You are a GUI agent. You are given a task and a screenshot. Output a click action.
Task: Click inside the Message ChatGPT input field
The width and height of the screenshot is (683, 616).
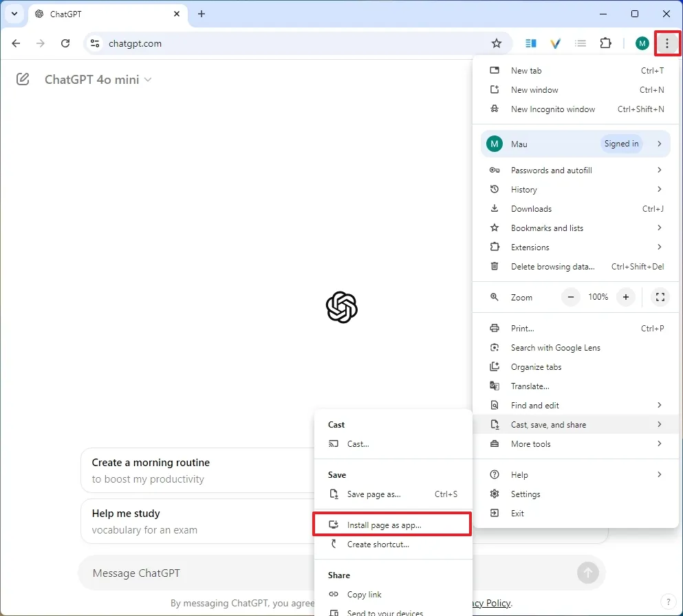[x=206, y=572]
